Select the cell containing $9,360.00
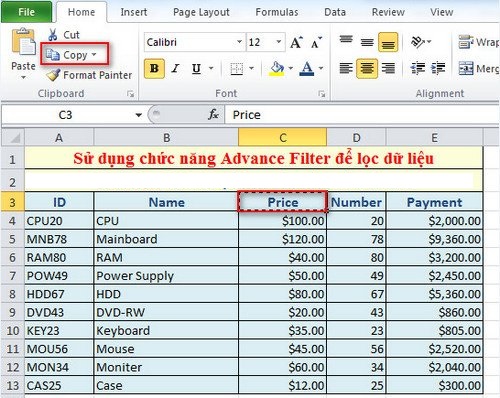This screenshot has width=500, height=398. pos(434,239)
